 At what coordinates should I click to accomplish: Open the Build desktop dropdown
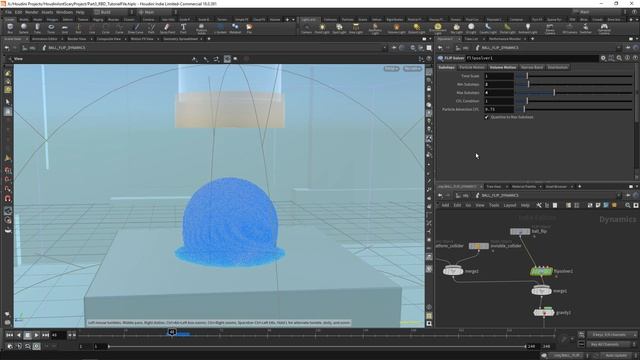coord(113,12)
